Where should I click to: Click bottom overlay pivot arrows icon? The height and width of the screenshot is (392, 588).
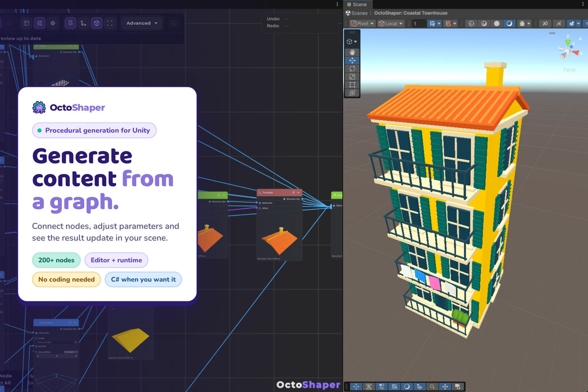445,387
